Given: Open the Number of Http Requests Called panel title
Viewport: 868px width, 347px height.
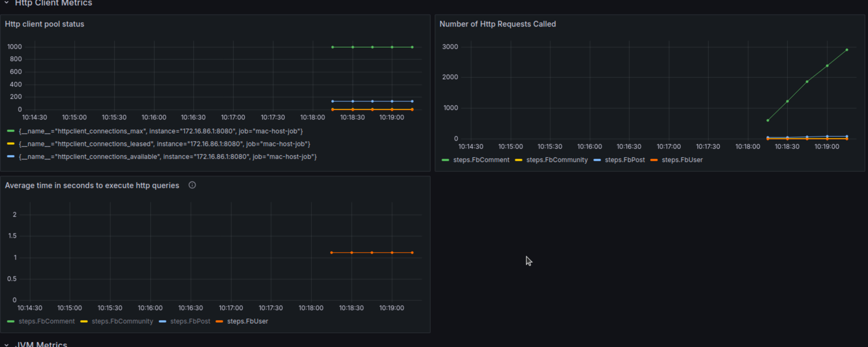Looking at the screenshot, I should [x=497, y=24].
